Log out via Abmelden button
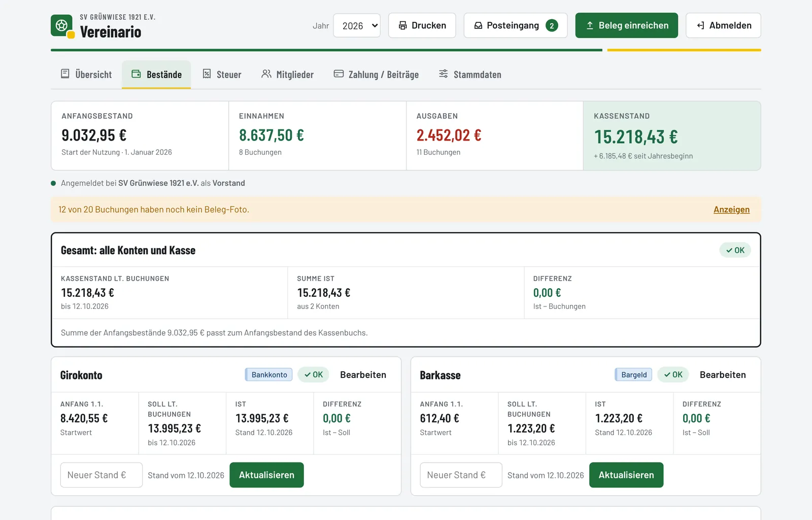Viewport: 812px width, 520px height. click(723, 25)
